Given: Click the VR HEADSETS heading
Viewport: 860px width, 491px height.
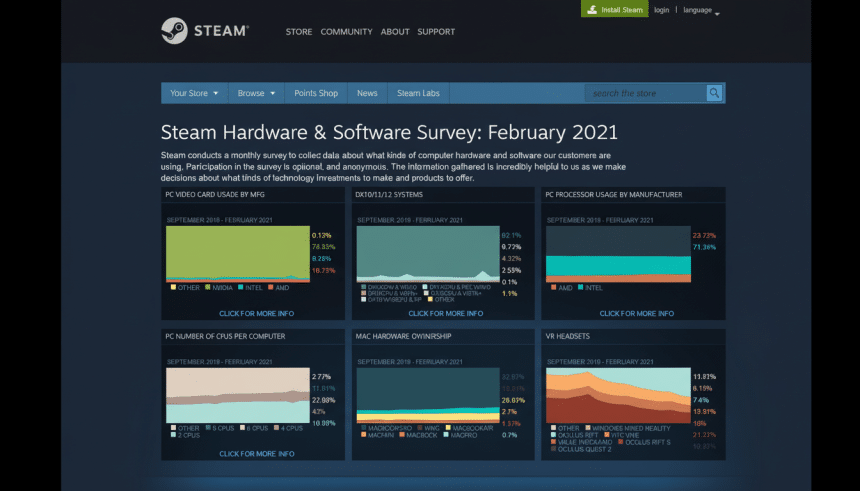Looking at the screenshot, I should coord(568,336).
